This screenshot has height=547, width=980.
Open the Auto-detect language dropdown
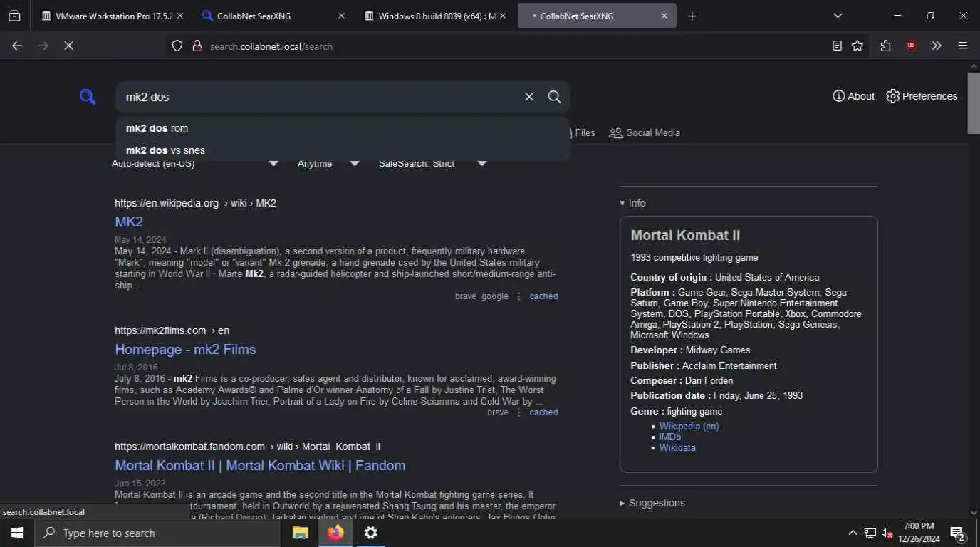click(x=195, y=164)
